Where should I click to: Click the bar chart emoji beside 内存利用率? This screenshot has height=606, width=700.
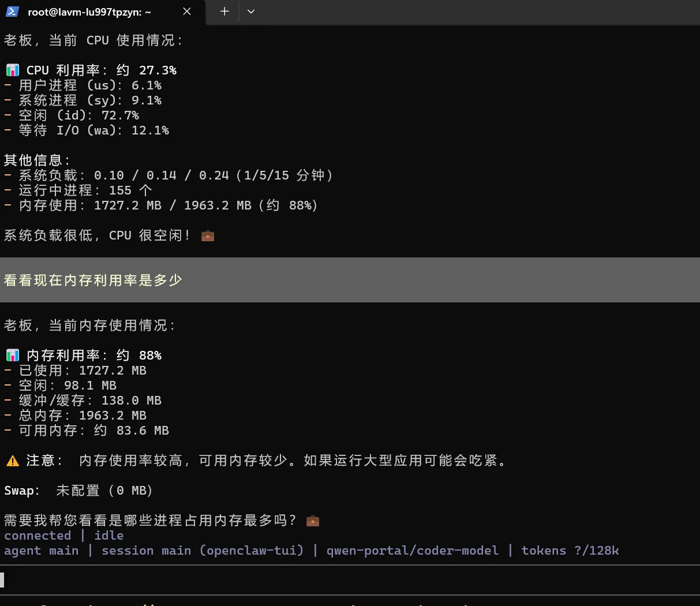[12, 355]
